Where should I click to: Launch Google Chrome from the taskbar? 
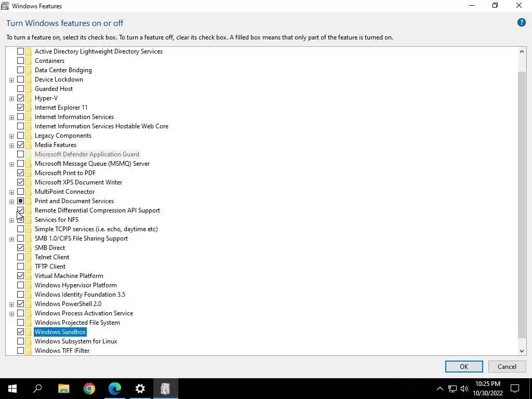coord(89,389)
